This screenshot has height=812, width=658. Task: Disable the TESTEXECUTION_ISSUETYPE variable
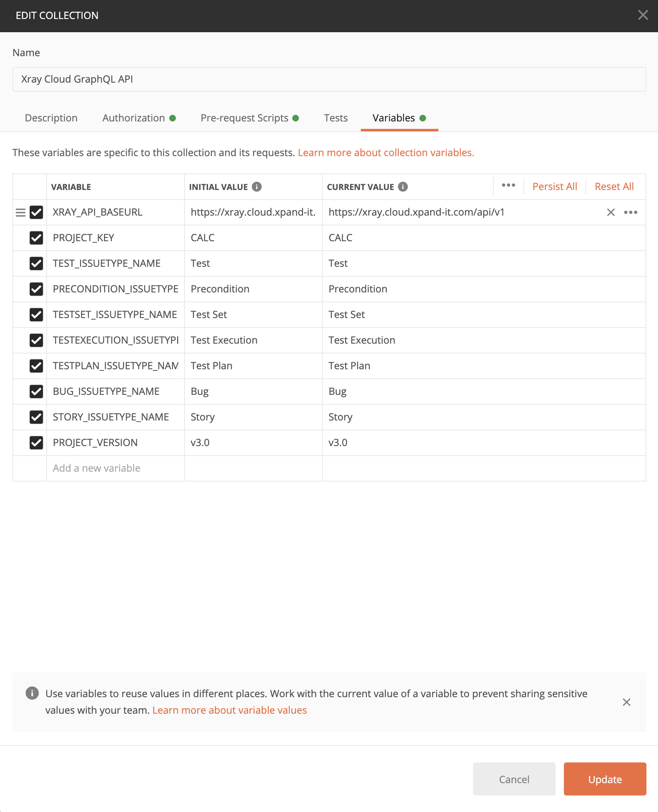(36, 340)
